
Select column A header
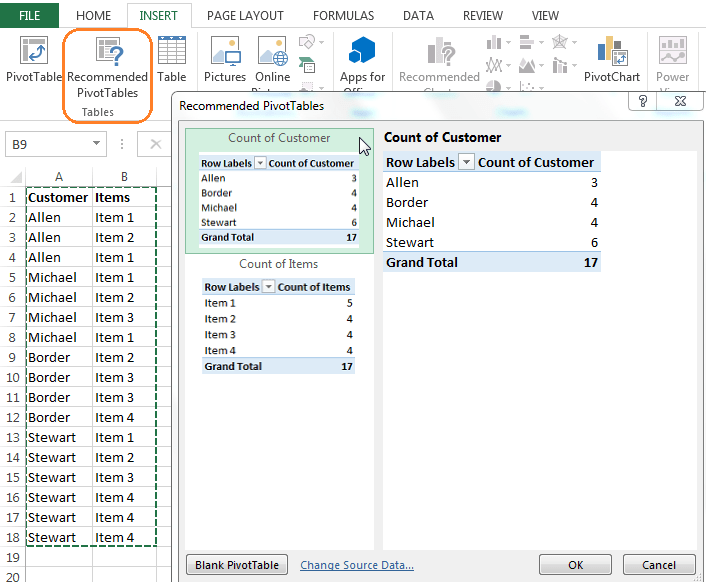coord(59,177)
